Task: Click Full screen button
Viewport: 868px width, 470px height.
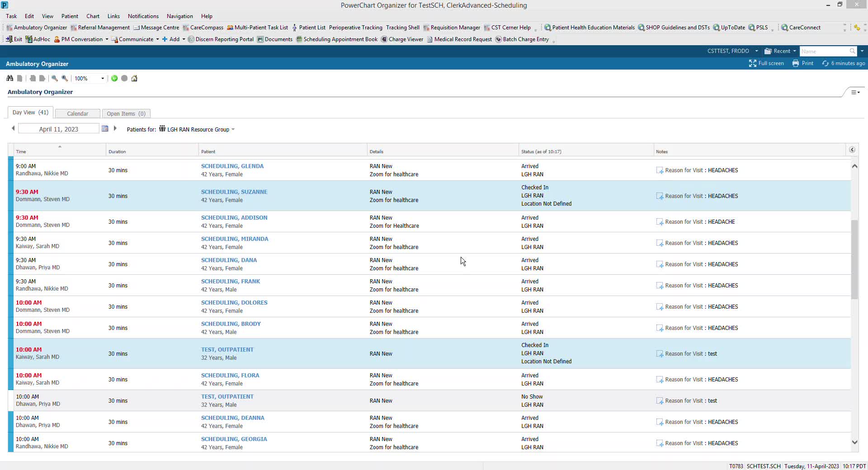Action: pos(766,63)
